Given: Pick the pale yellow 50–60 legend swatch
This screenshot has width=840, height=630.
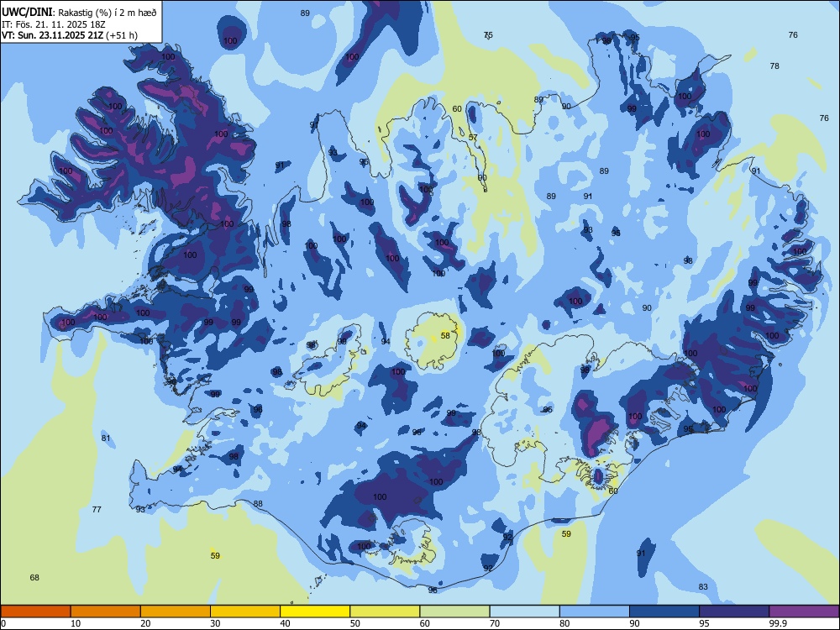Looking at the screenshot, I should (x=385, y=612).
